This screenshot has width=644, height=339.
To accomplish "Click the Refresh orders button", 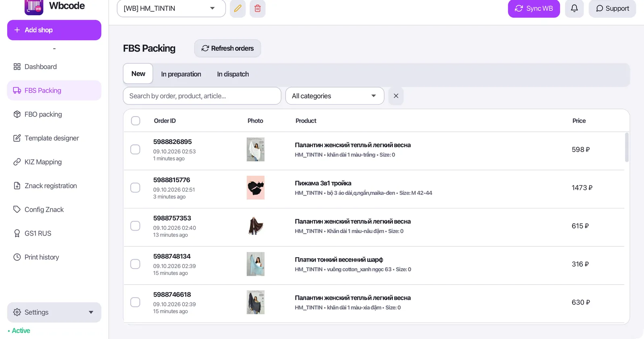I will (228, 48).
